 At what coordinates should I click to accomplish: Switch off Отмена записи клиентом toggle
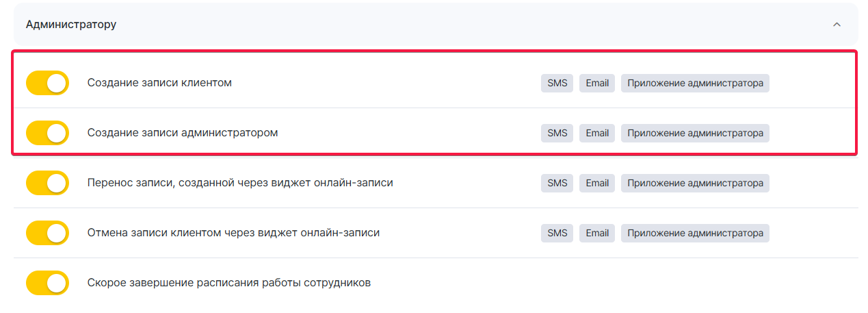47,233
